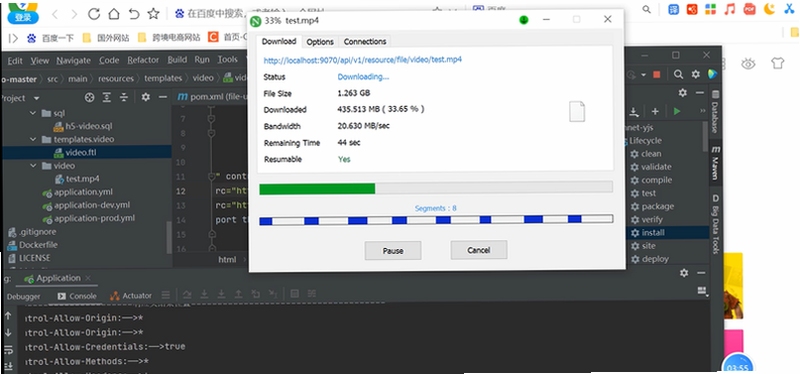This screenshot has height=374, width=800.
Task: Stop the running app with red square
Action: (657, 74)
